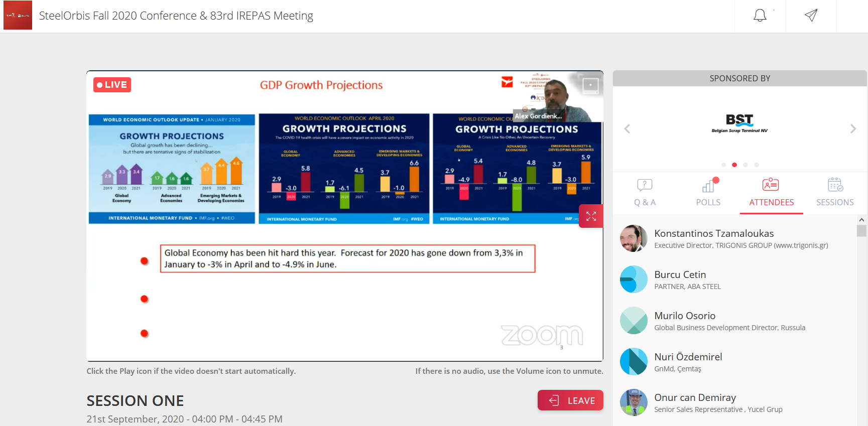The image size is (868, 426).
Task: Expand video to fullscreen with red button
Action: tap(591, 216)
